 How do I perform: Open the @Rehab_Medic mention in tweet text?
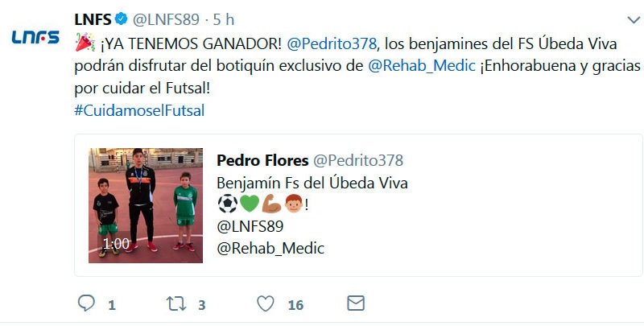pyautogui.click(x=421, y=66)
